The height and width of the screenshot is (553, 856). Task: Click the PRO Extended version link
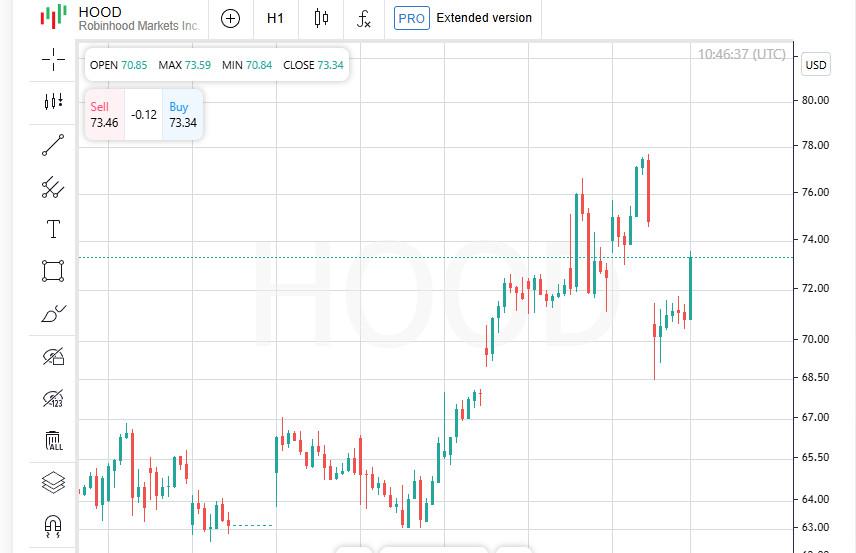pyautogui.click(x=463, y=18)
